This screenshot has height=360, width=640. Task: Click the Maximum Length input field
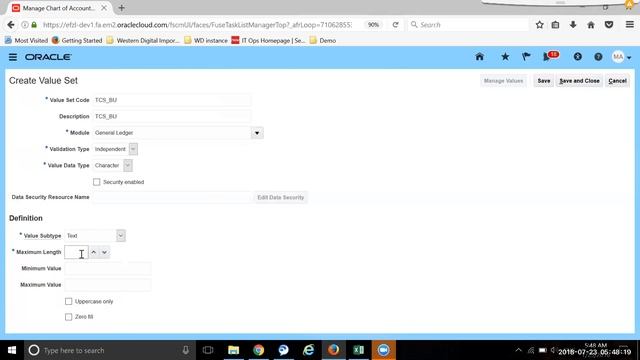click(76, 252)
